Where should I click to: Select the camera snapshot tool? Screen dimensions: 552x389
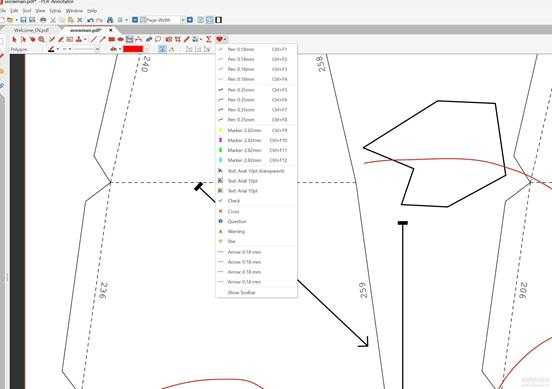(x=169, y=39)
